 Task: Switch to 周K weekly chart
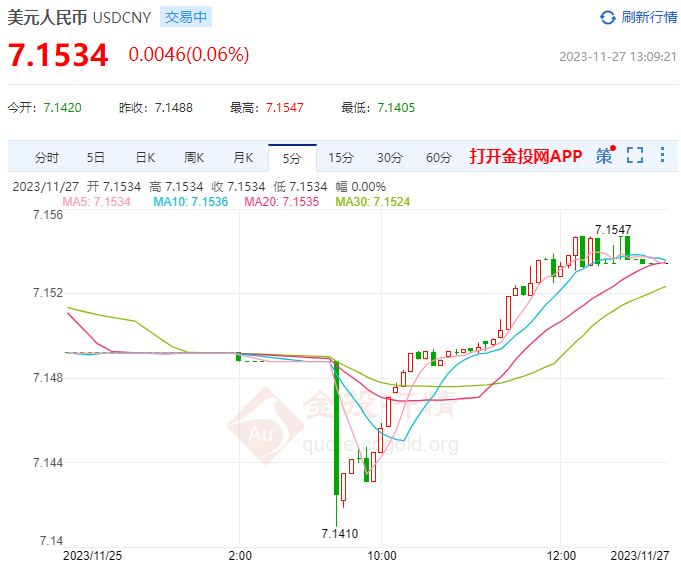[194, 157]
